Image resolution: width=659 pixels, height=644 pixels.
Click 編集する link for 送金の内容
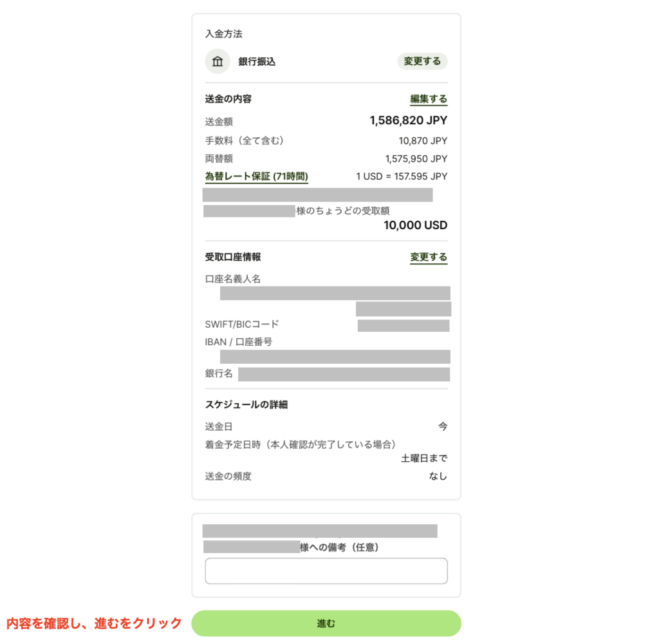point(429,99)
